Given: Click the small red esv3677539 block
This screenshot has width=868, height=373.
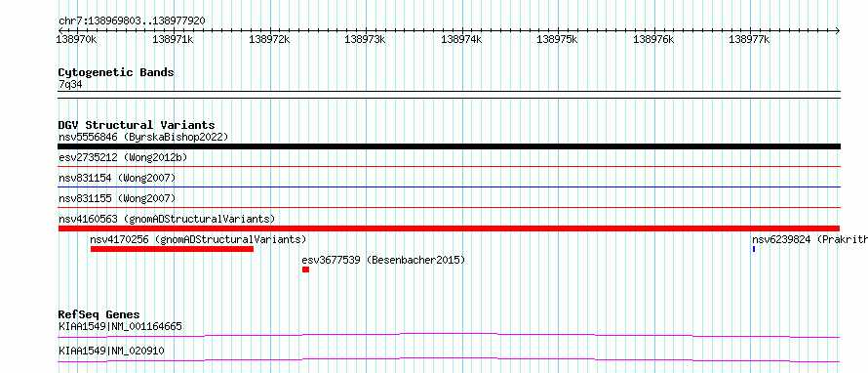Looking at the screenshot, I should point(305,269).
